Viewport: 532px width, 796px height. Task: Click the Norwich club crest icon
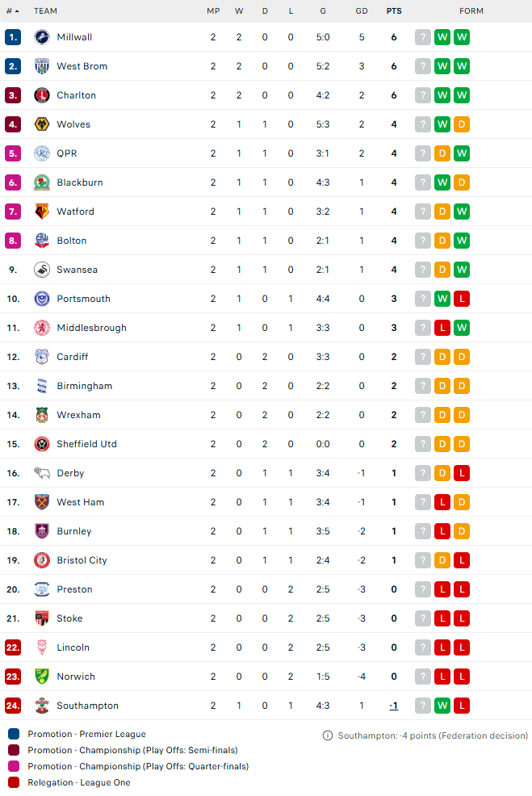42,677
